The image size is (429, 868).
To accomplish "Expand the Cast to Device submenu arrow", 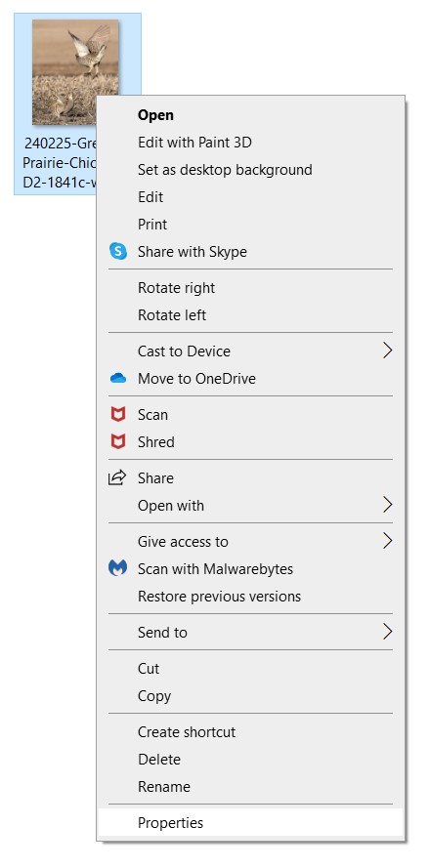I will [387, 351].
